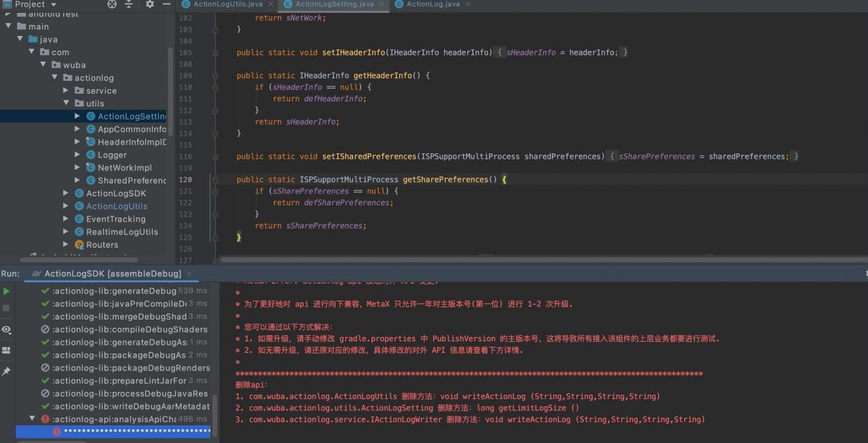Toggle the fold marker at line 116

coord(216,156)
